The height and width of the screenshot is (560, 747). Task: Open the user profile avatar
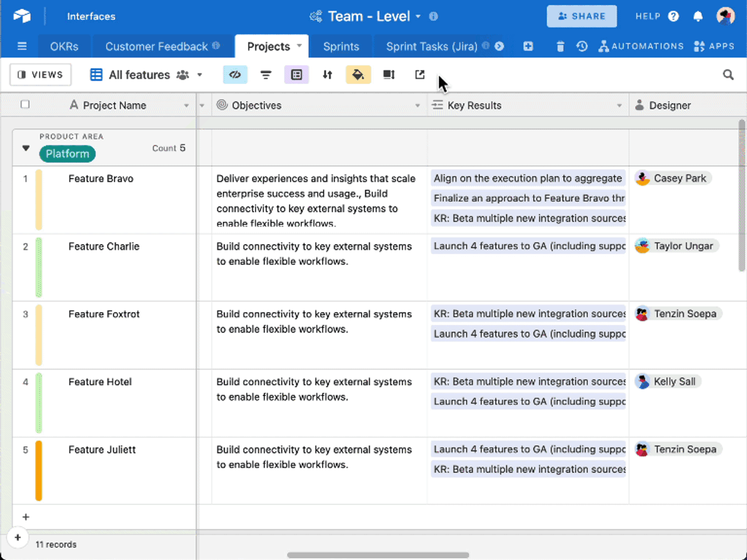pyautogui.click(x=726, y=16)
